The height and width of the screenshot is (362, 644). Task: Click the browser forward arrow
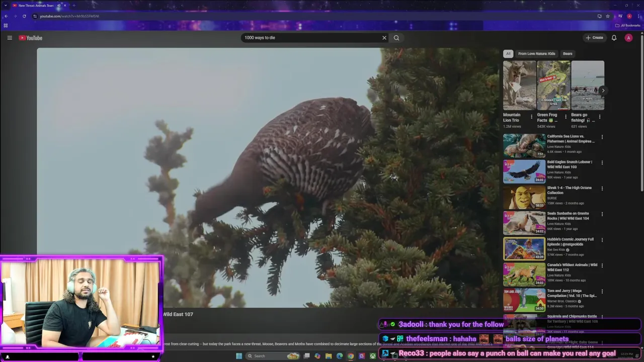point(15,16)
